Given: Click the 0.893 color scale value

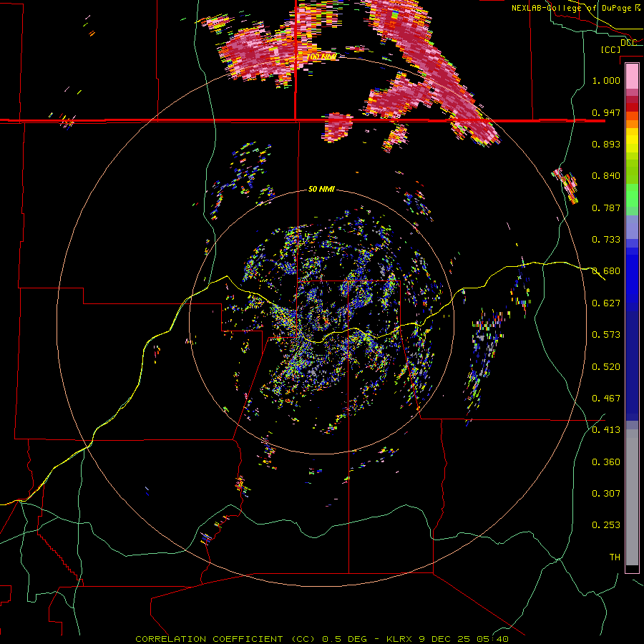Looking at the screenshot, I should pos(606,144).
